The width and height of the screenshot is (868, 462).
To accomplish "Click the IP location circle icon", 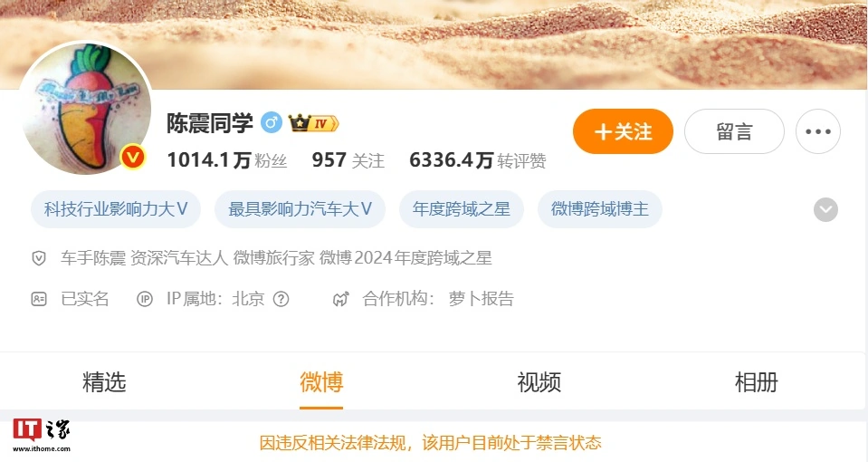I will [x=145, y=299].
